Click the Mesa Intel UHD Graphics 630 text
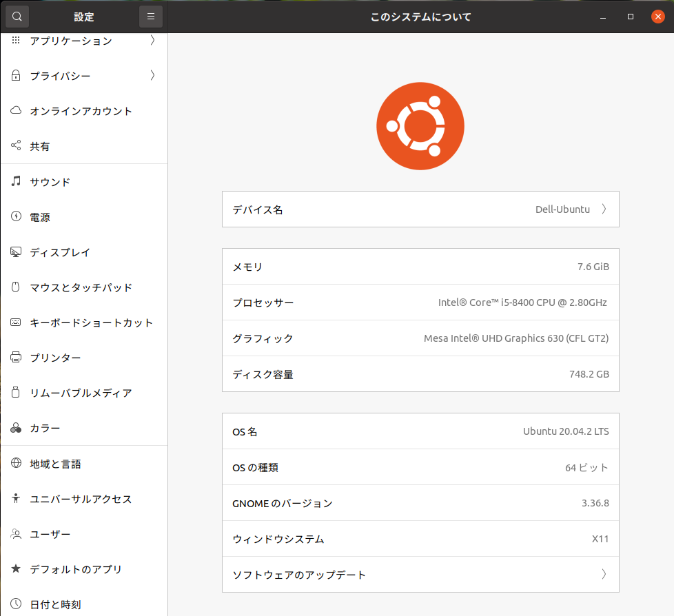 pos(516,338)
